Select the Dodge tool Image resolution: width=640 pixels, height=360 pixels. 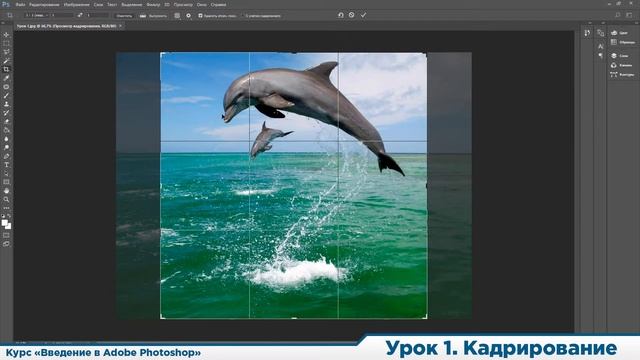click(x=6, y=147)
